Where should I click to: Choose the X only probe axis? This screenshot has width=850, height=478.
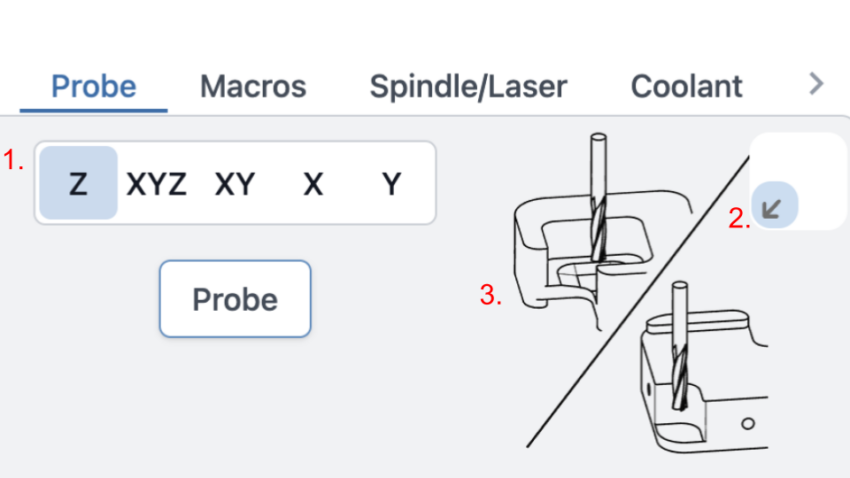point(313,184)
